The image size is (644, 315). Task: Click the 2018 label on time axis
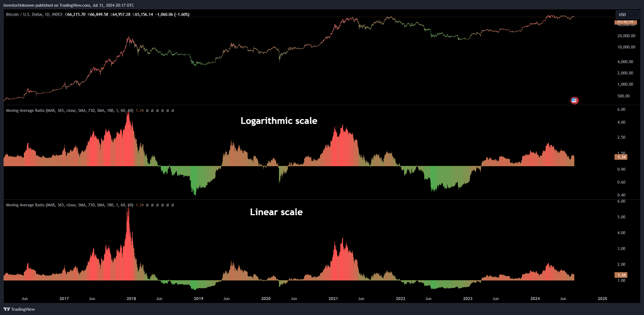pos(131,299)
